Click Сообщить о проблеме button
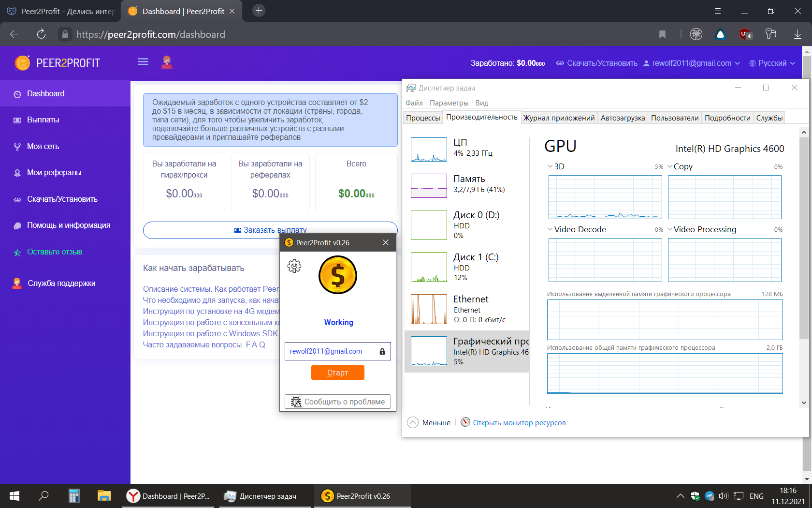The height and width of the screenshot is (508, 812). [338, 402]
